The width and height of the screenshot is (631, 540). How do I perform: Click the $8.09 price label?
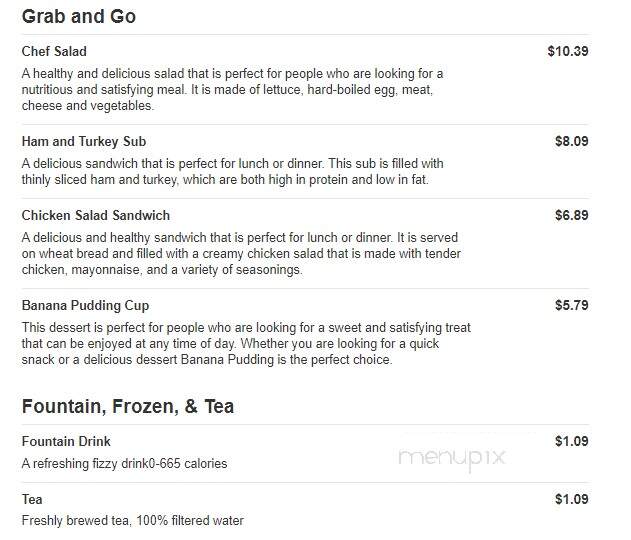coord(571,141)
